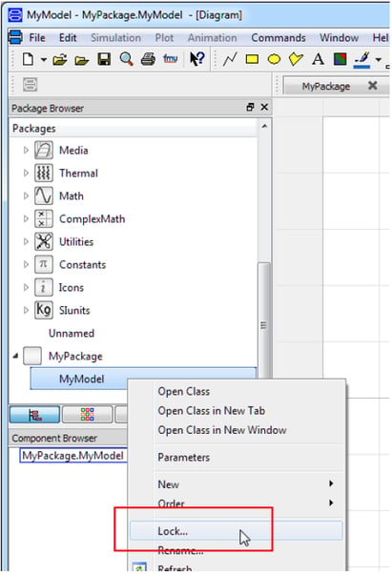Expand the Media package
The width and height of the screenshot is (392, 575).
(x=26, y=150)
